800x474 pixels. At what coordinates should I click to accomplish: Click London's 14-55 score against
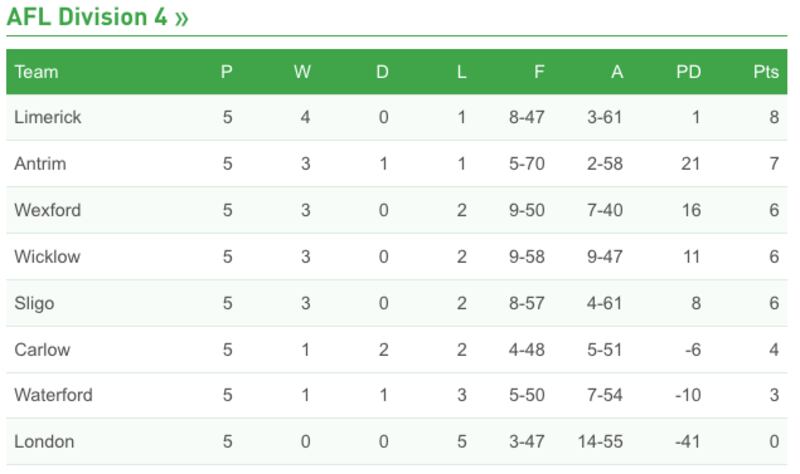pyautogui.click(x=600, y=441)
